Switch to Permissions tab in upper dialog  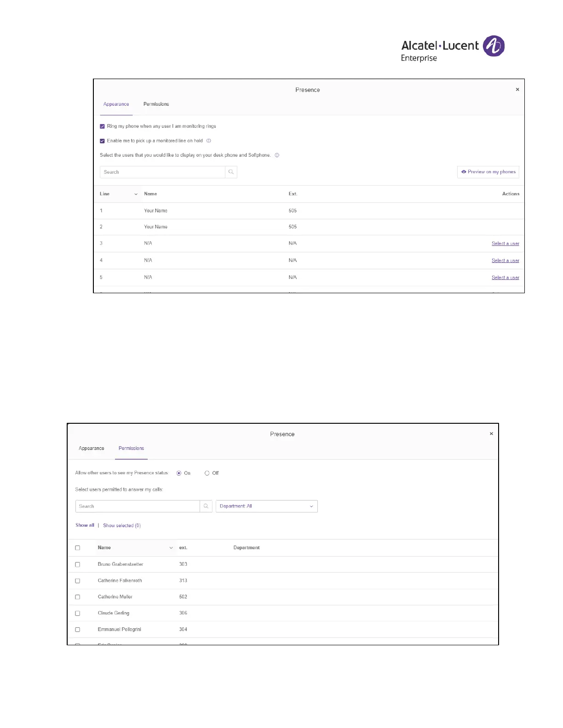(156, 104)
